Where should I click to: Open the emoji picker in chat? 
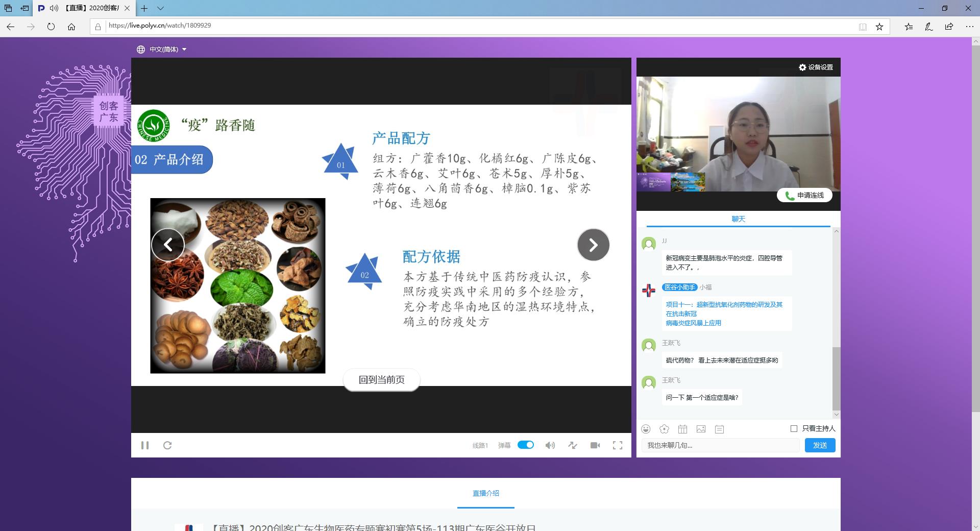tap(646, 429)
